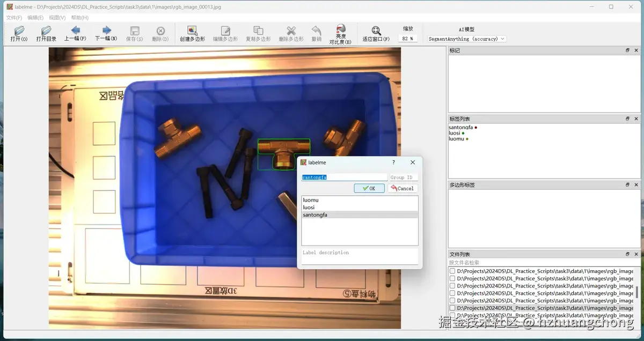Image resolution: width=644 pixels, height=341 pixels.
Task: Click the Group ID field
Action: (403, 177)
